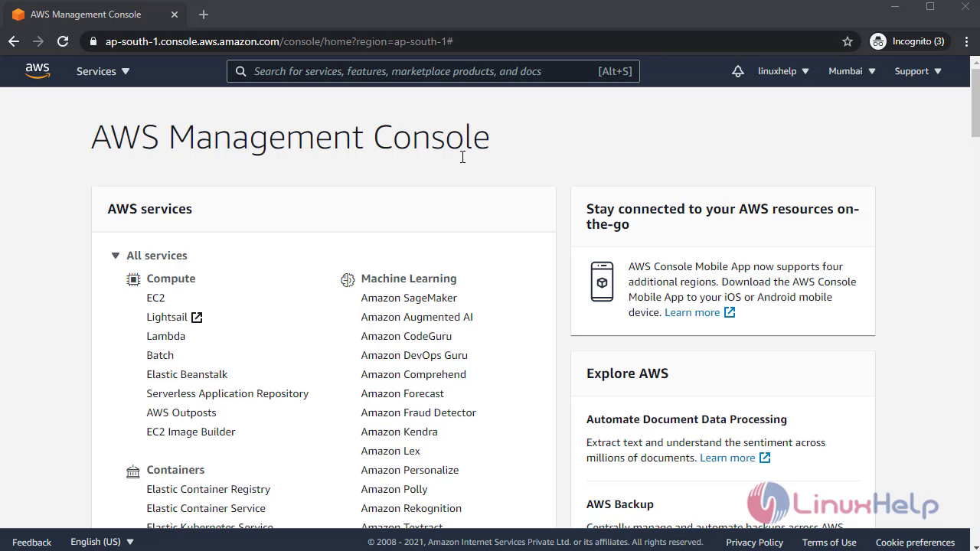This screenshot has height=551, width=980.
Task: Open the Services dropdown menu
Action: coord(103,71)
